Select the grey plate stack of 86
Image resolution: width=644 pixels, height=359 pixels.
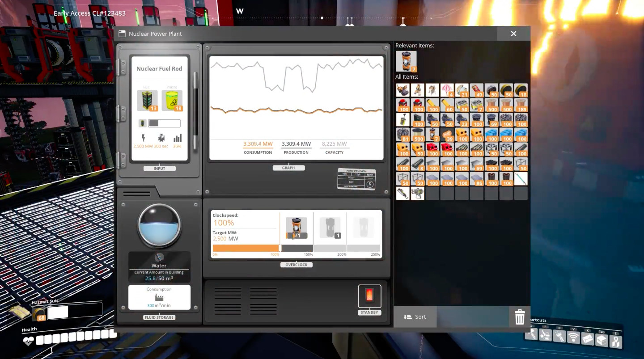pos(476,179)
